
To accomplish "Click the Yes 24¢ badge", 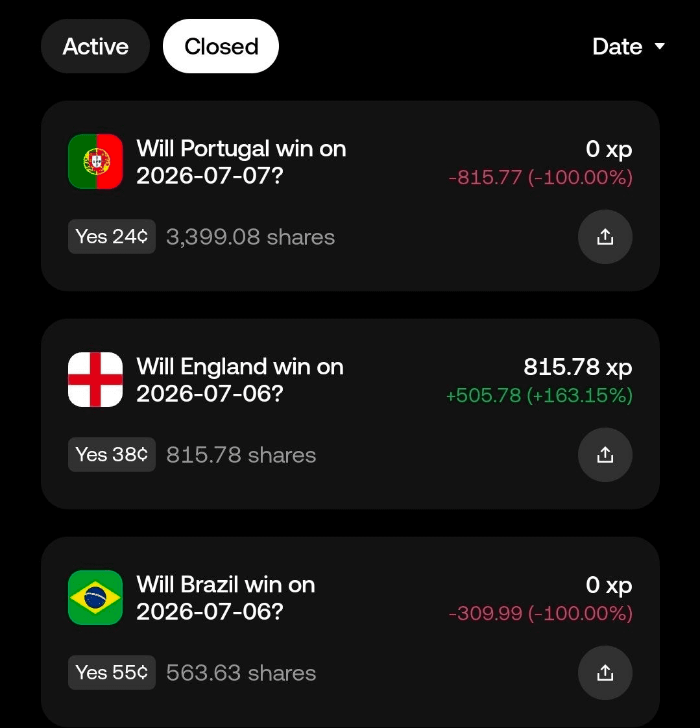I will pyautogui.click(x=112, y=237).
